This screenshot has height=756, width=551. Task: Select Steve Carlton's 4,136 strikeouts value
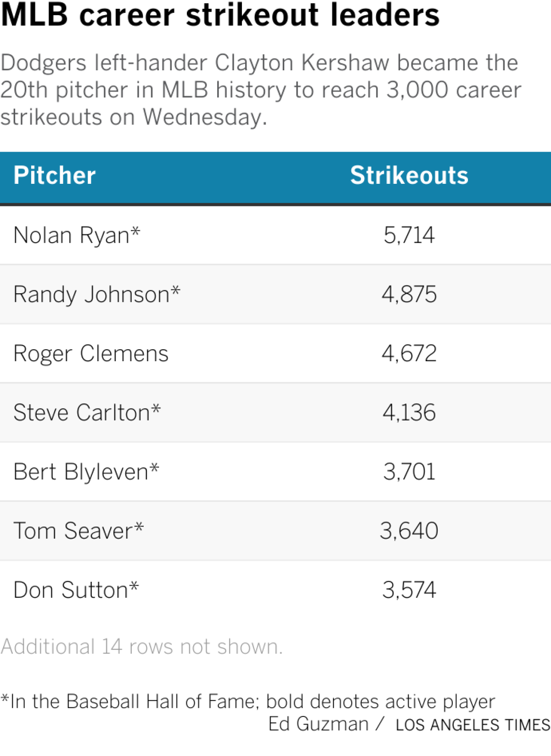pos(409,413)
